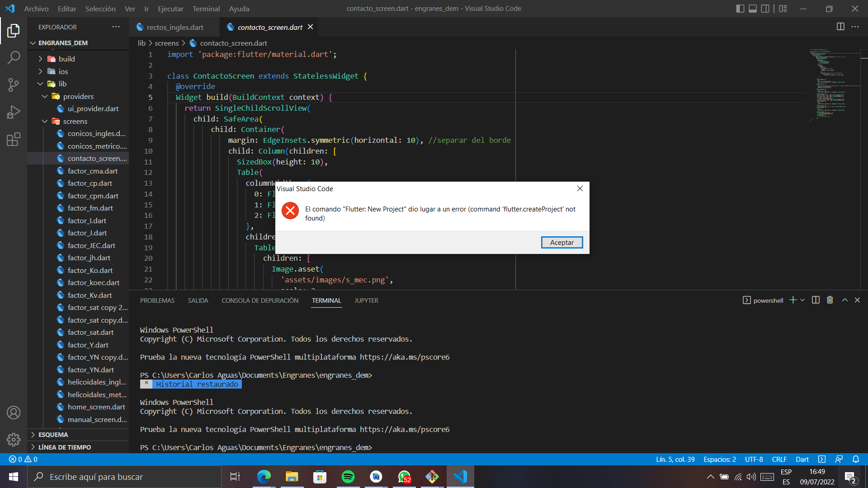Click the Windows search box
The height and width of the screenshot is (488, 868).
click(x=124, y=477)
